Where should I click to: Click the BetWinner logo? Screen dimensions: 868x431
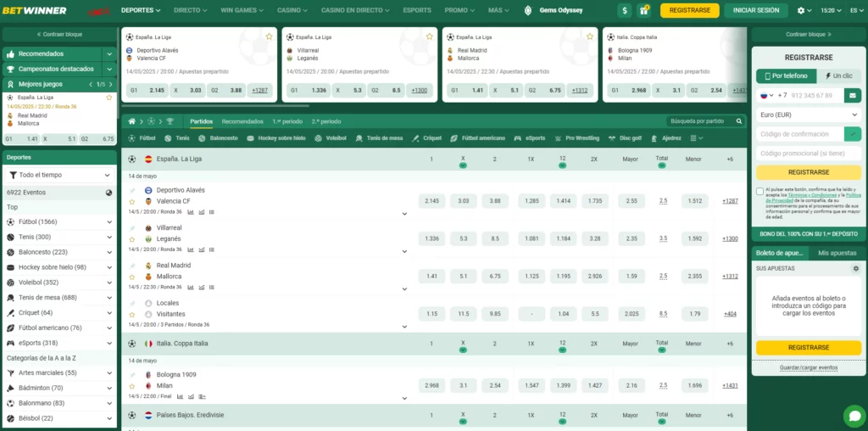coord(34,10)
